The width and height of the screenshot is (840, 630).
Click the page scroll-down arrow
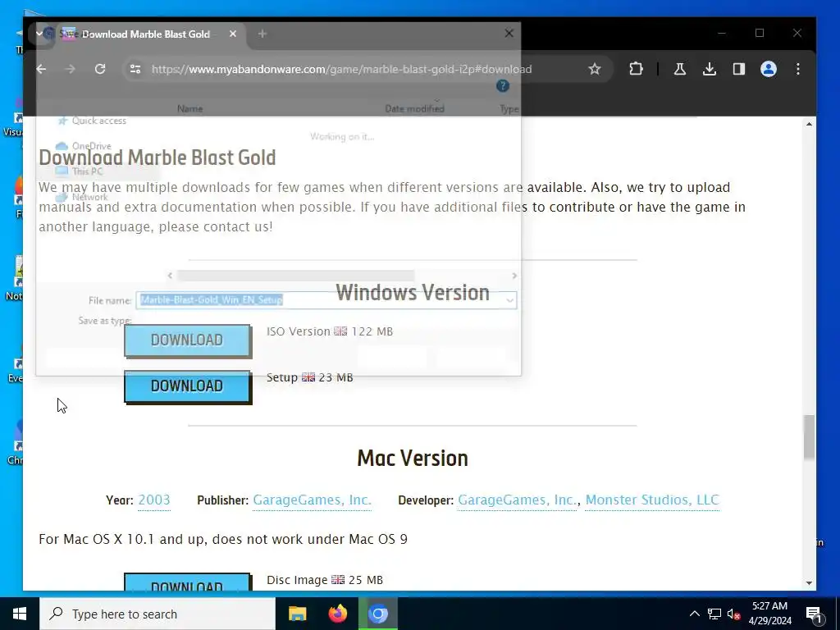[x=809, y=583]
